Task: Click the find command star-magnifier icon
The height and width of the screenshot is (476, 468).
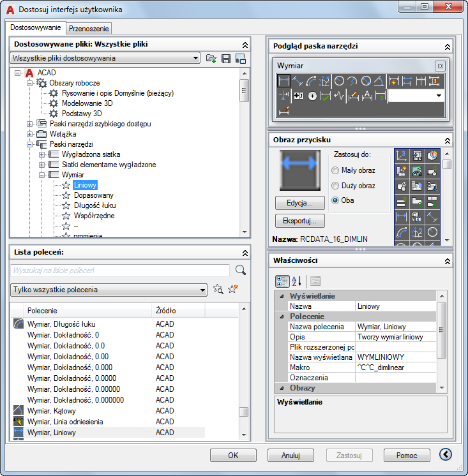Action: 218,289
